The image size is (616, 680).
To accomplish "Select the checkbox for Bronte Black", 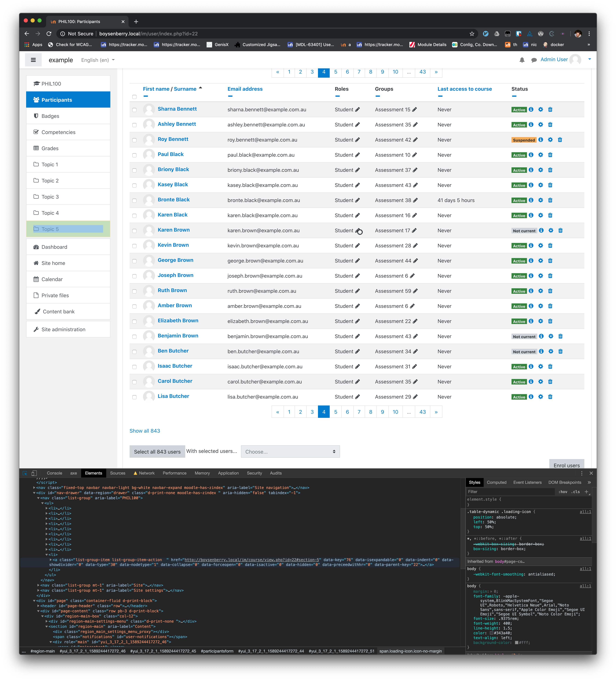I will [134, 201].
